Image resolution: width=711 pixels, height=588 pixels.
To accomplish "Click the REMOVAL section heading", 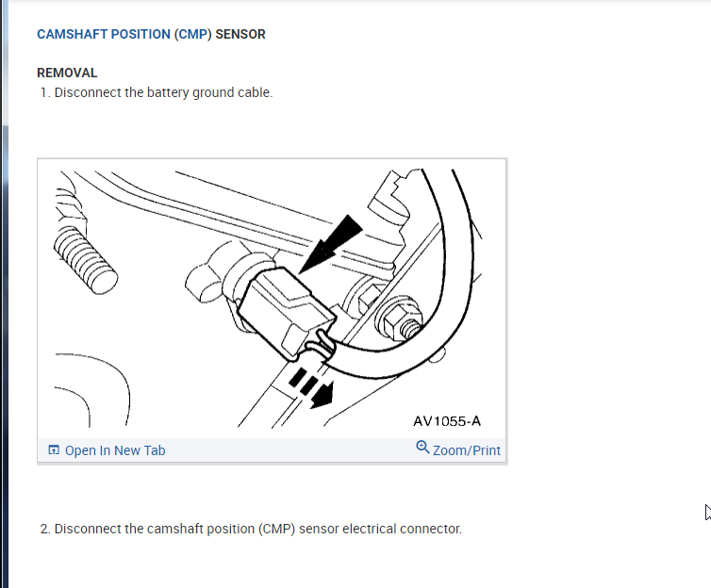I will click(67, 73).
